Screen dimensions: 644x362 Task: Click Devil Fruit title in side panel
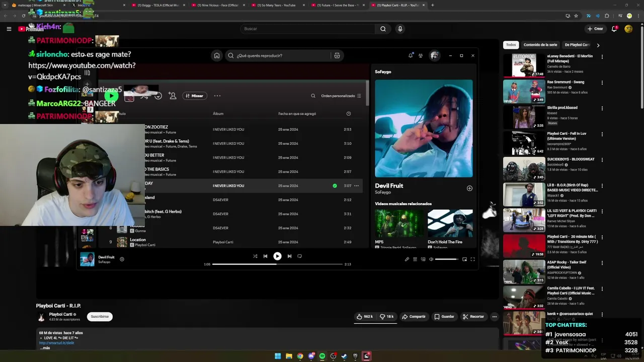389,186
